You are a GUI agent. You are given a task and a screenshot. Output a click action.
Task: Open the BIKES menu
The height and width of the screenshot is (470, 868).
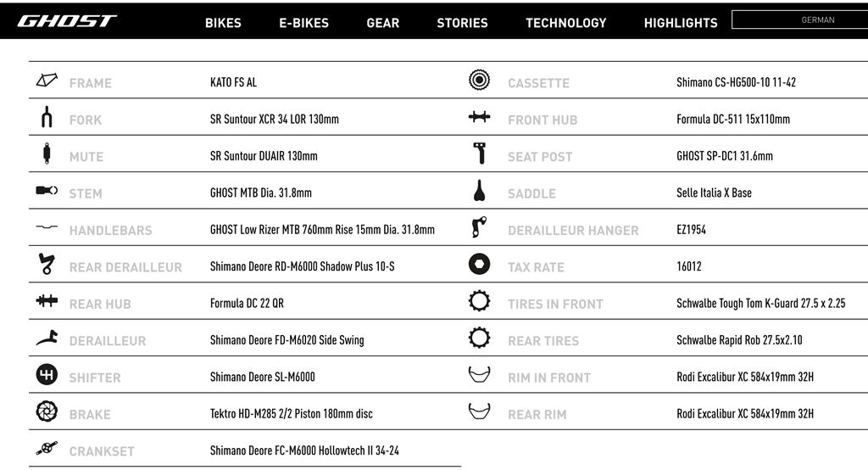[223, 23]
